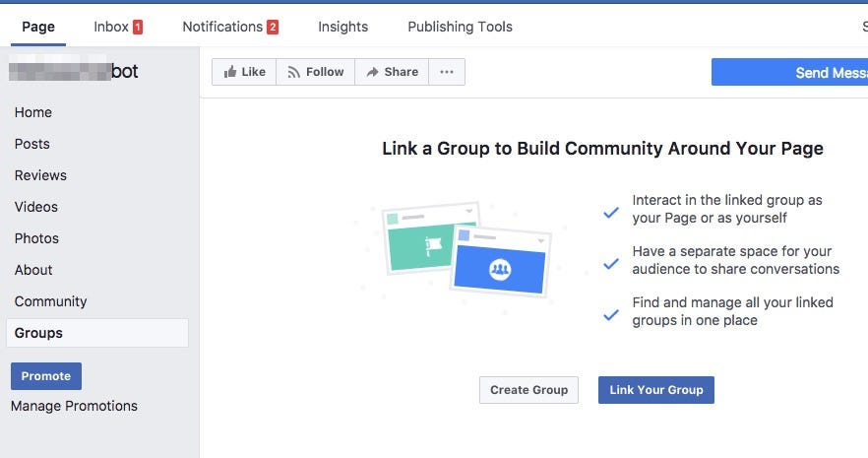The height and width of the screenshot is (458, 868).
Task: Open Reviews in the sidebar
Action: pos(40,175)
